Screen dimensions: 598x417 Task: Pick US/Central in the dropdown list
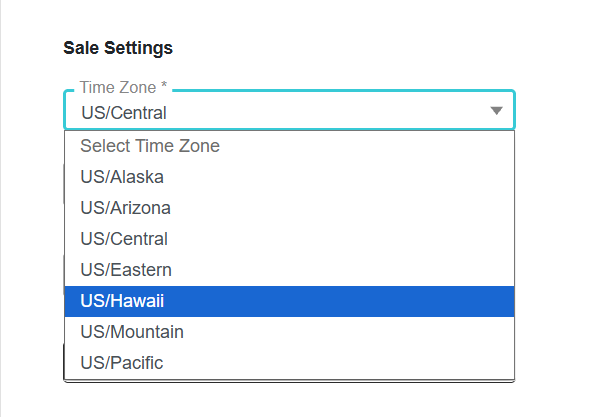point(289,239)
